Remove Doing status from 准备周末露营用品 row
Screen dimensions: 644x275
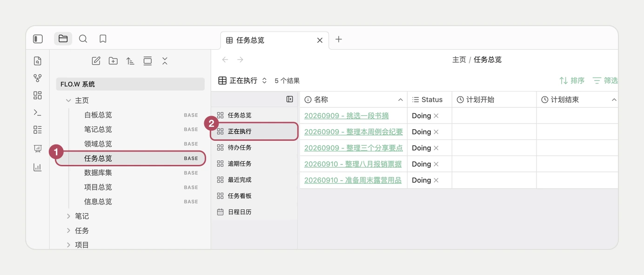pyautogui.click(x=436, y=180)
